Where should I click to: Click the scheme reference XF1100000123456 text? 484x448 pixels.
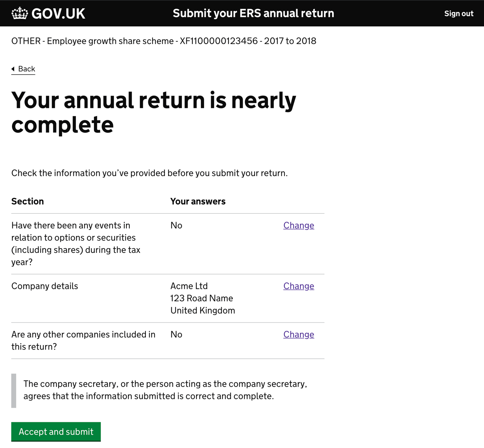(219, 41)
